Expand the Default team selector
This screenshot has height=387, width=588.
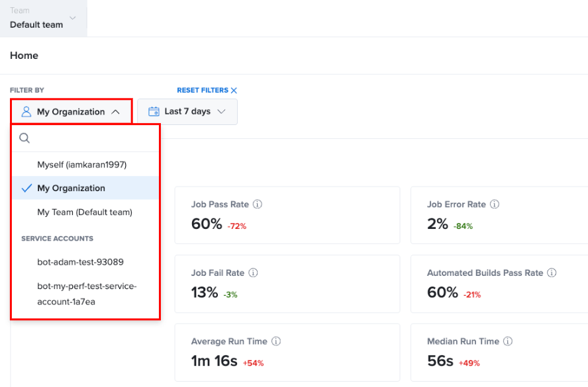(x=43, y=18)
